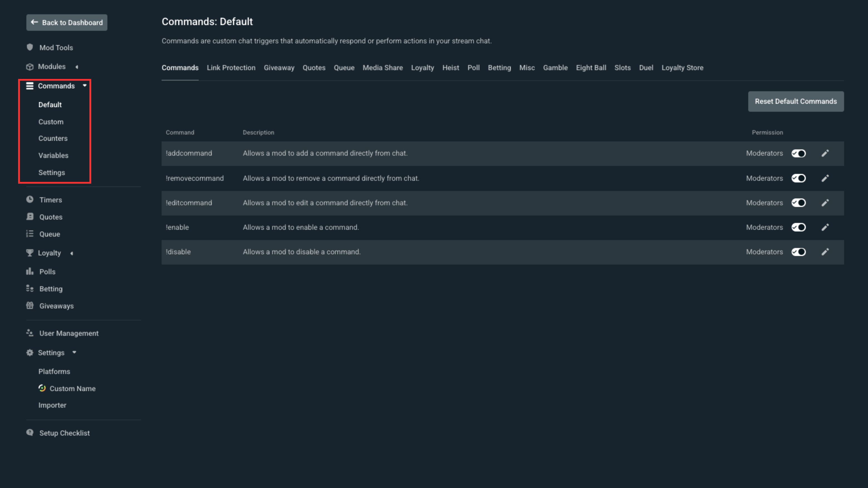Open the Importer settings link
This screenshot has height=488, width=868.
click(x=52, y=405)
